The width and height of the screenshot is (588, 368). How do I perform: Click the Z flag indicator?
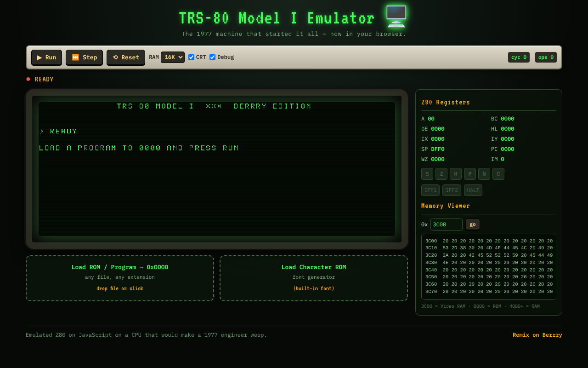(441, 174)
